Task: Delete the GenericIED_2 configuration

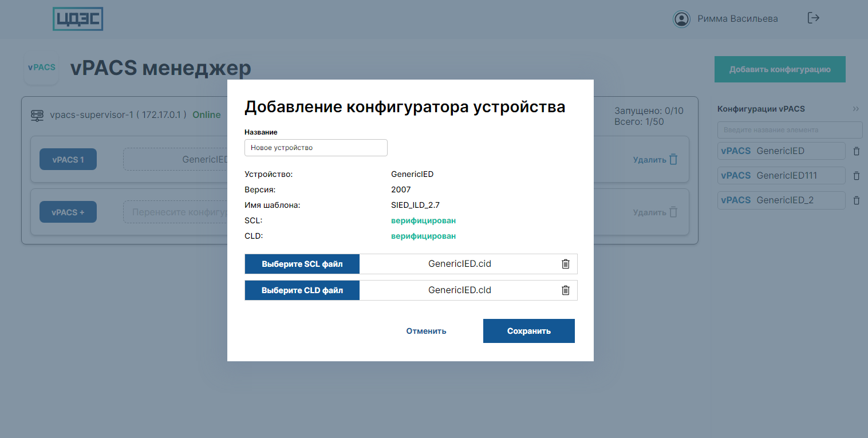Action: coord(857,200)
